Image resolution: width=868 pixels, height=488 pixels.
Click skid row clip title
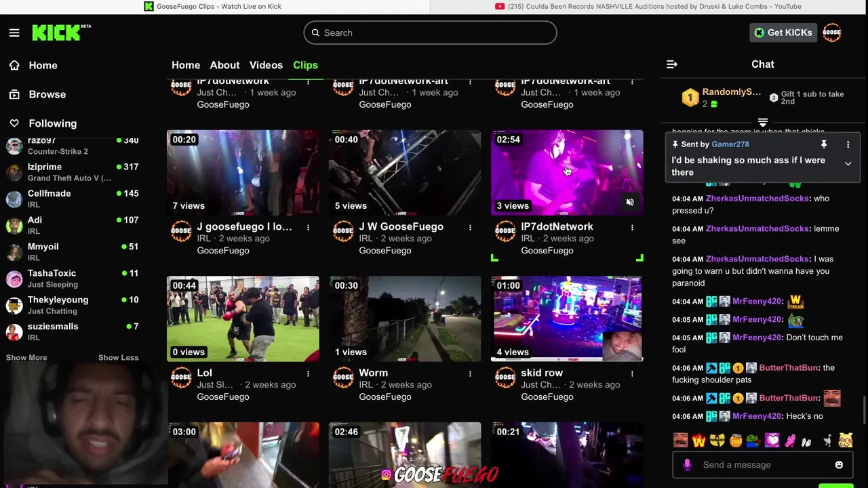pyautogui.click(x=542, y=373)
